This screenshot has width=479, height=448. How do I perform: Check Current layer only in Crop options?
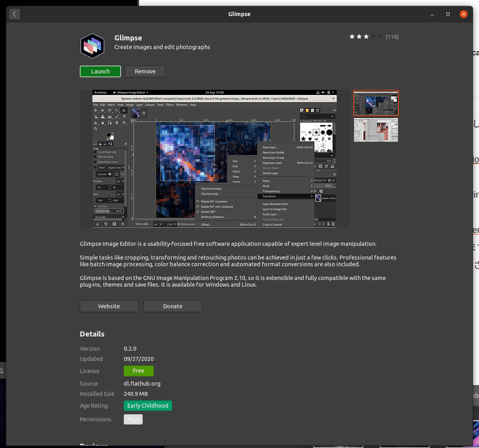coord(95,152)
